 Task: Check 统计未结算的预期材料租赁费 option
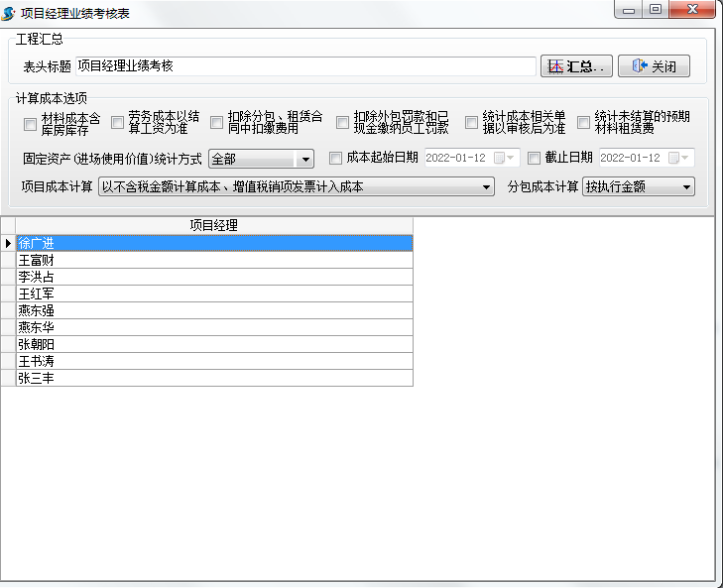(583, 123)
